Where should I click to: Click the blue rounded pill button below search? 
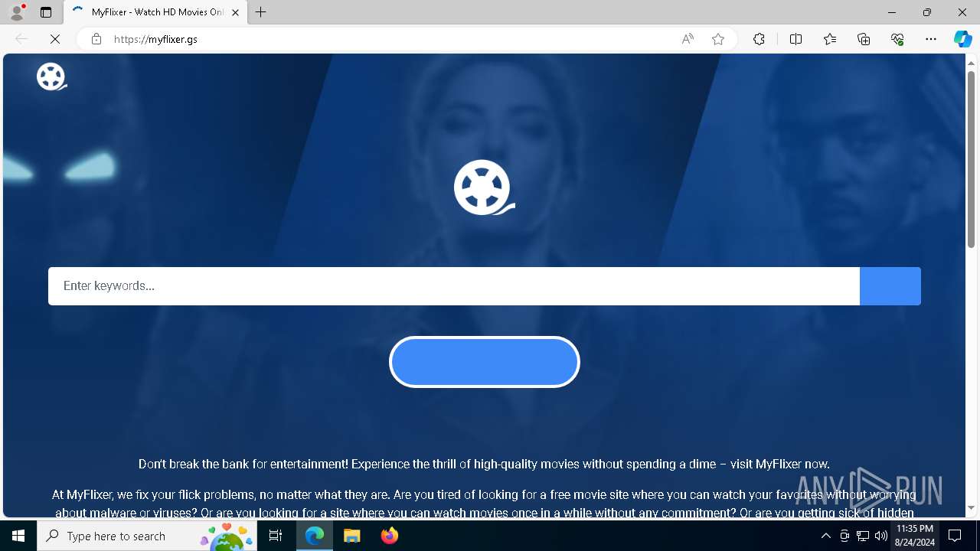485,362
